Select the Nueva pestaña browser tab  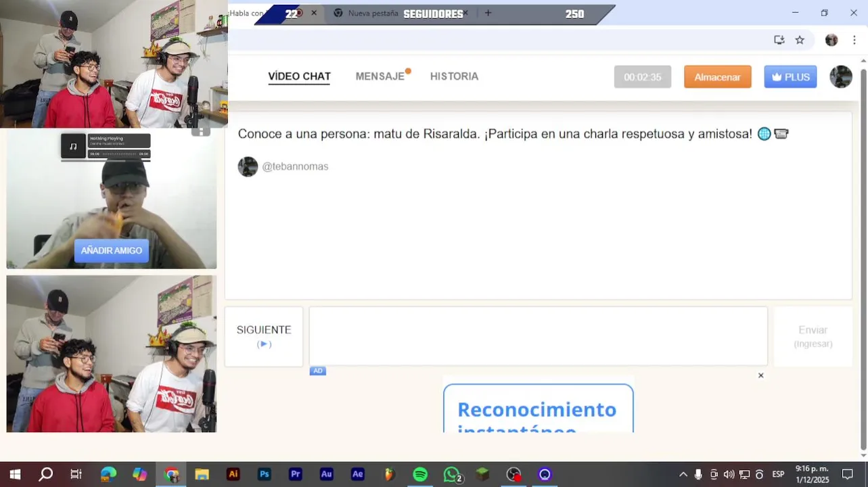pos(373,13)
